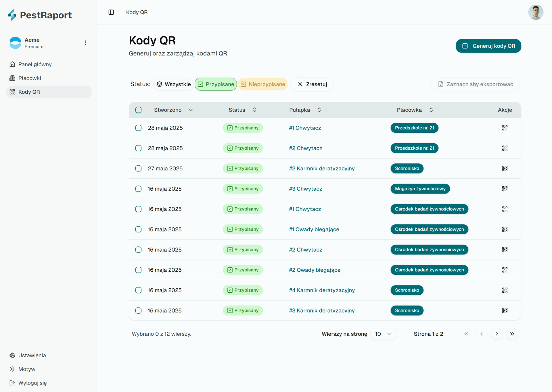This screenshot has height=392, width=552.
Task: Click QR icon in Magazyn żywnościowy row
Action: pyautogui.click(x=505, y=189)
